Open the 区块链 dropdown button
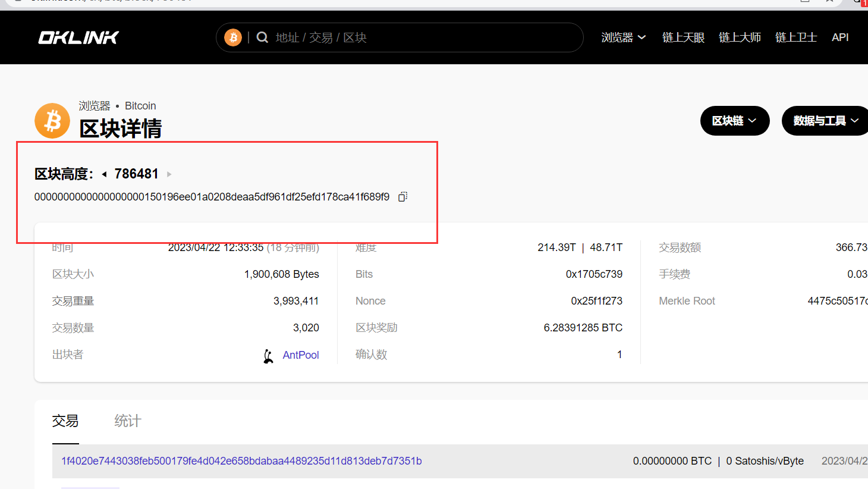This screenshot has width=868, height=489. [734, 121]
